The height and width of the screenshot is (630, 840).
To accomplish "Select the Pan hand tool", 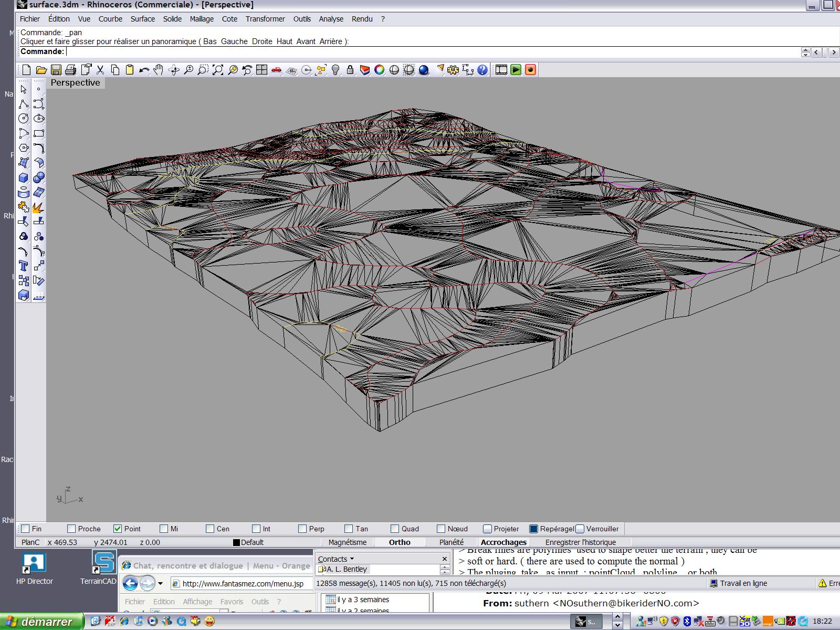I will coord(159,70).
